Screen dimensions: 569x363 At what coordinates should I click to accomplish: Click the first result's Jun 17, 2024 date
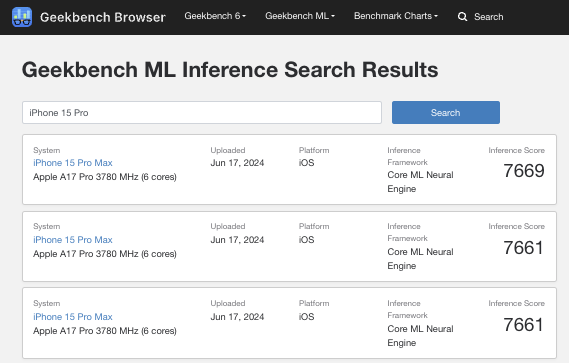[x=237, y=163]
